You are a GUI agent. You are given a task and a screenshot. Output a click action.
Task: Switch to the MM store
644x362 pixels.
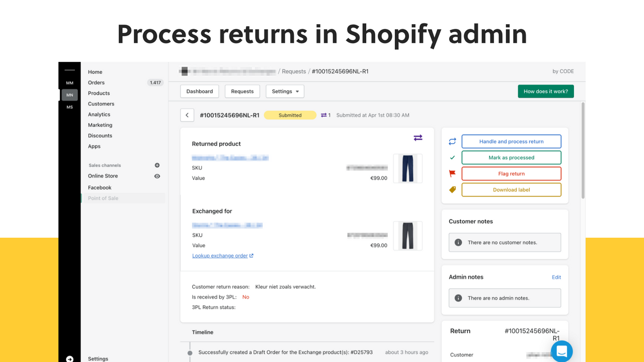click(x=70, y=83)
